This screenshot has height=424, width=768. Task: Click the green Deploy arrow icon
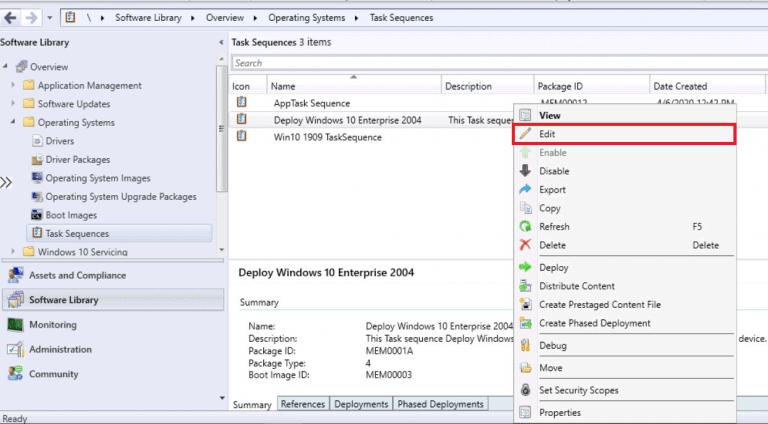click(525, 268)
